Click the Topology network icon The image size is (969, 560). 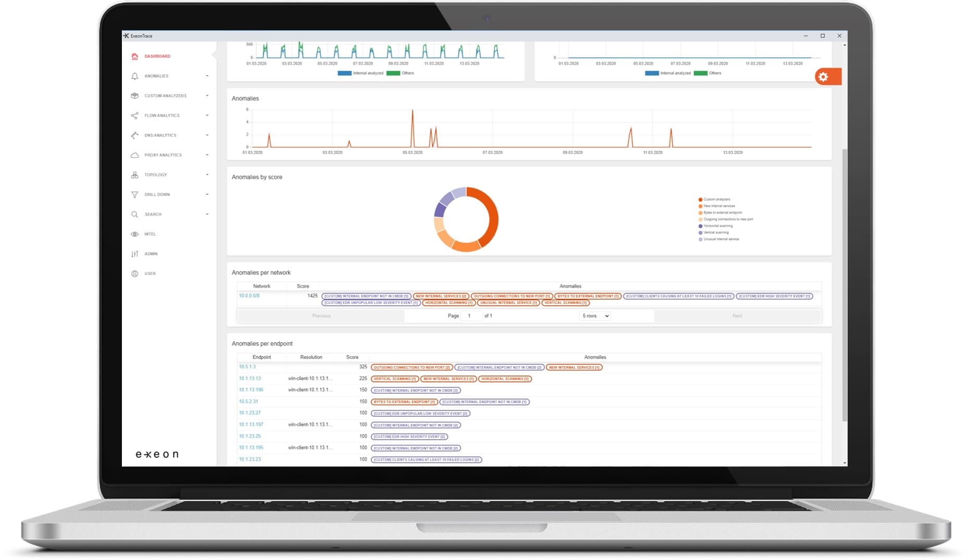click(x=134, y=175)
